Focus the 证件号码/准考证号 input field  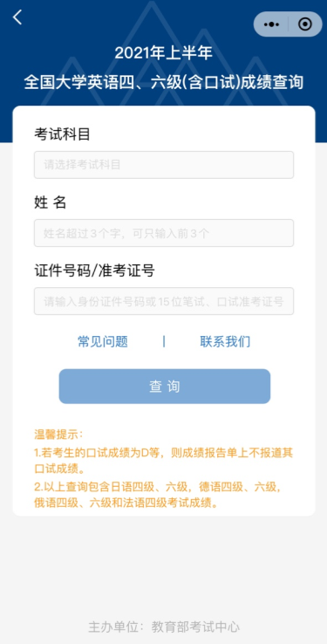pyautogui.click(x=164, y=301)
